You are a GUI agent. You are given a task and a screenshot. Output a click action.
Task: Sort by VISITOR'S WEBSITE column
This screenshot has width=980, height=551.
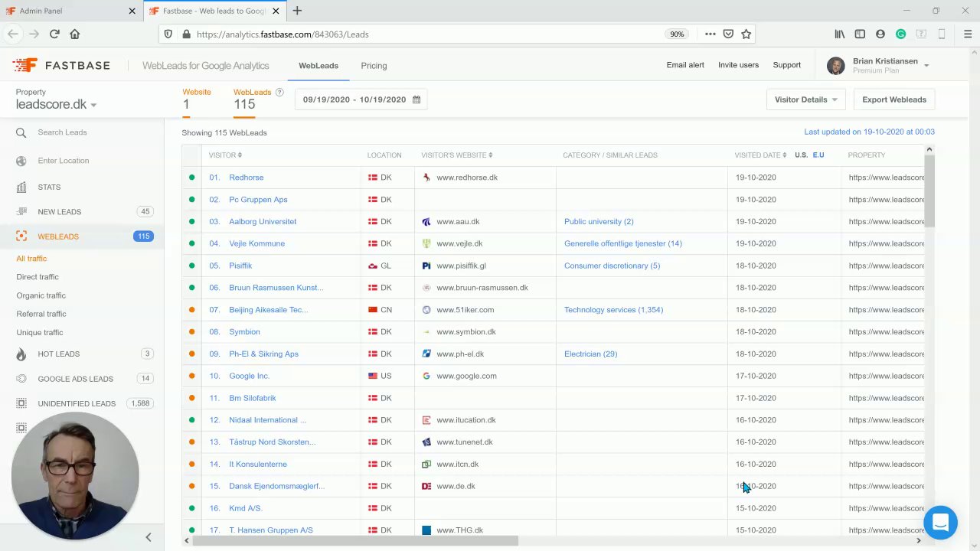pyautogui.click(x=456, y=155)
